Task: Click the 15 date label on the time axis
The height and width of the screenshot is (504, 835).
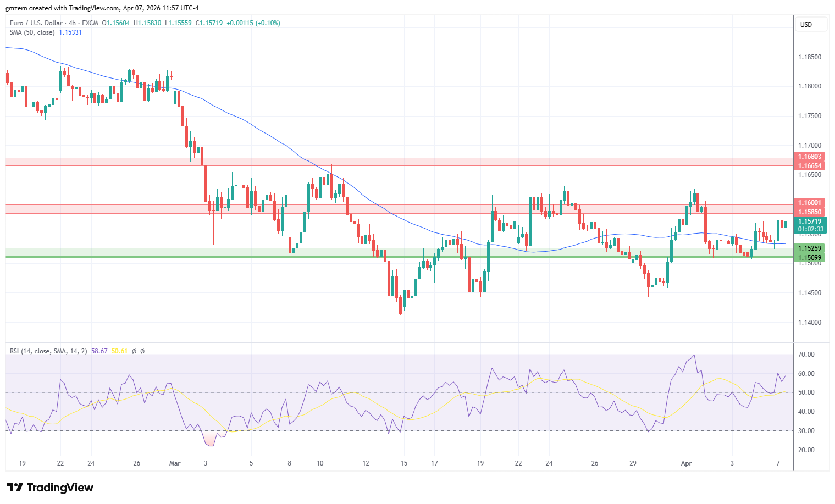Action: pos(404,463)
